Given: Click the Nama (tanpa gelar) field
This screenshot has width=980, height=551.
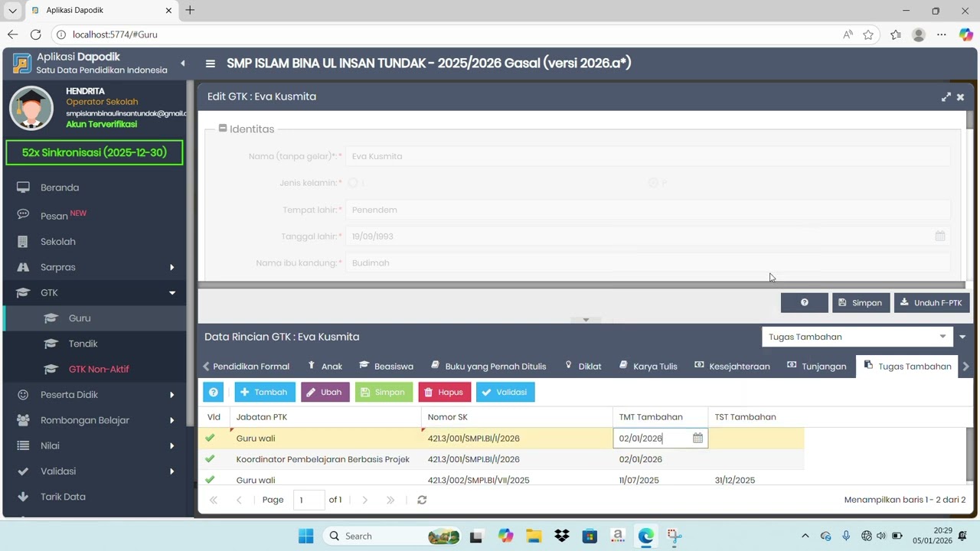Looking at the screenshot, I should [648, 156].
